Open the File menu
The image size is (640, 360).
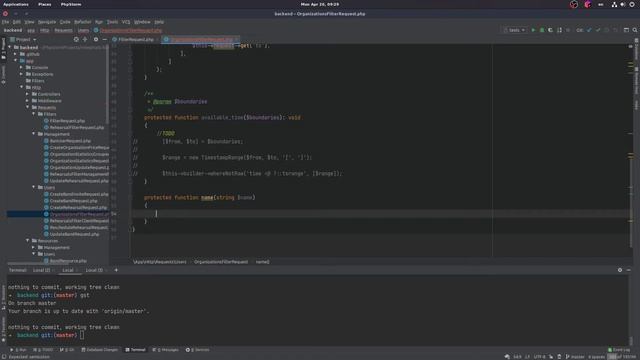tap(5, 22)
